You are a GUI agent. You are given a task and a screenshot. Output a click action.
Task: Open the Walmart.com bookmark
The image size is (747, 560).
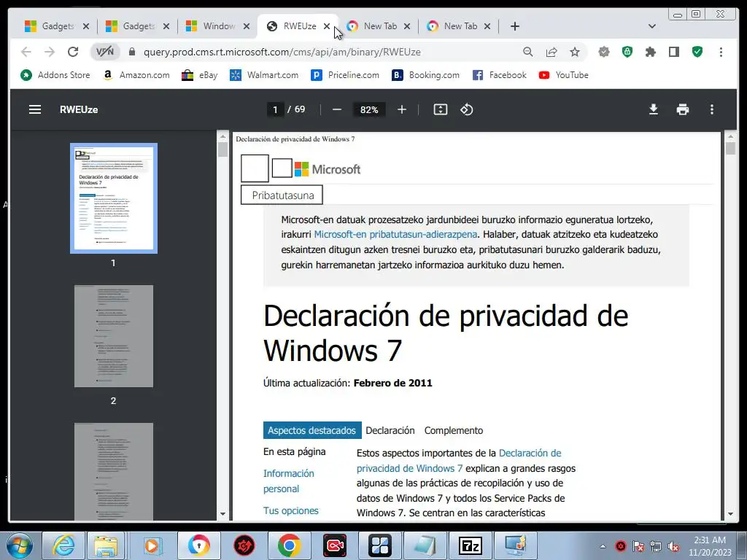[x=264, y=75]
